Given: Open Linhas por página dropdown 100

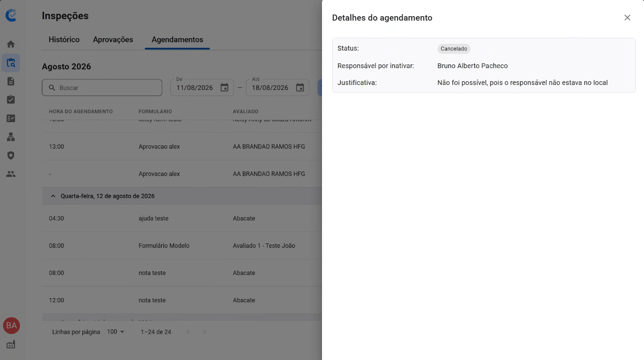Looking at the screenshot, I should (x=115, y=332).
